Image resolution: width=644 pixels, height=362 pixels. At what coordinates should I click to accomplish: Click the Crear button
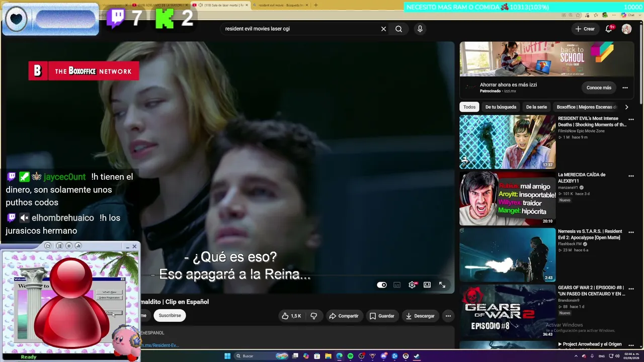(585, 29)
